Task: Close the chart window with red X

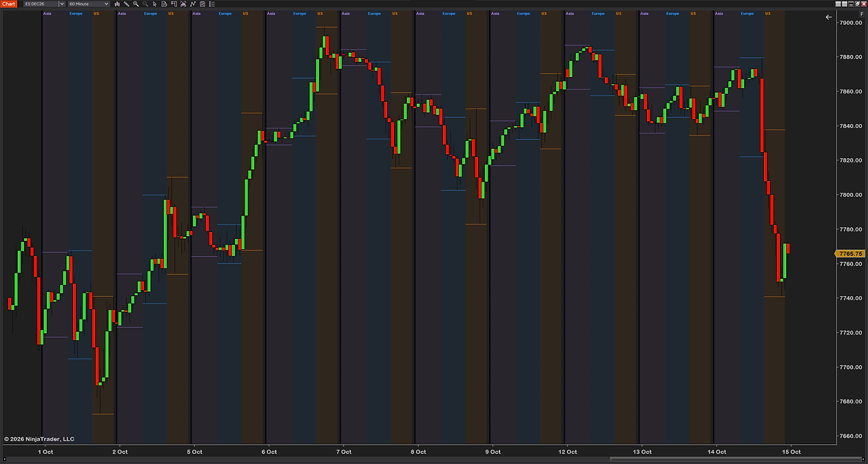Action: (x=864, y=4)
